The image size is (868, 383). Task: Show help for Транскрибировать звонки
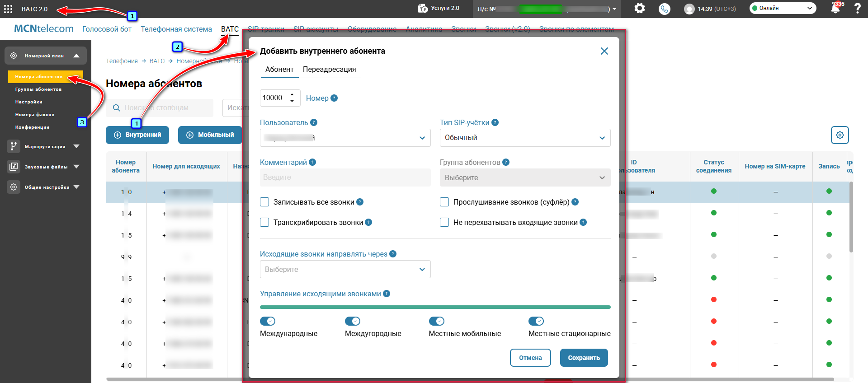[368, 222]
